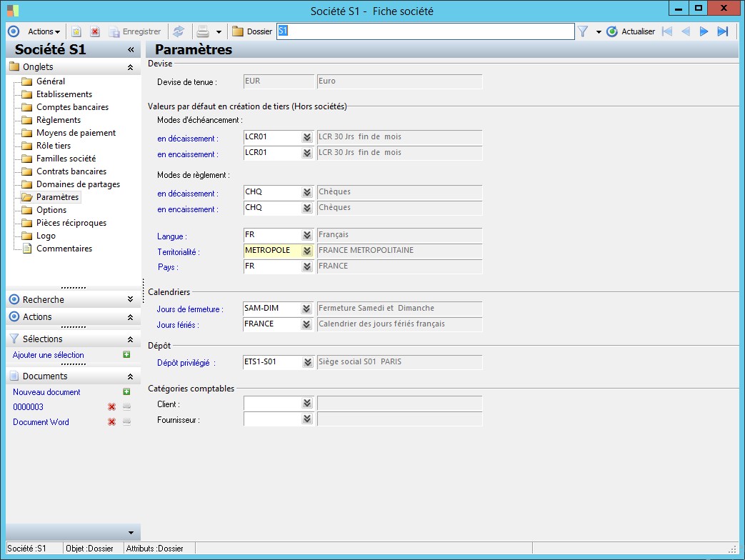
Task: Open Dépôt privilégié dropdown
Action: [307, 362]
